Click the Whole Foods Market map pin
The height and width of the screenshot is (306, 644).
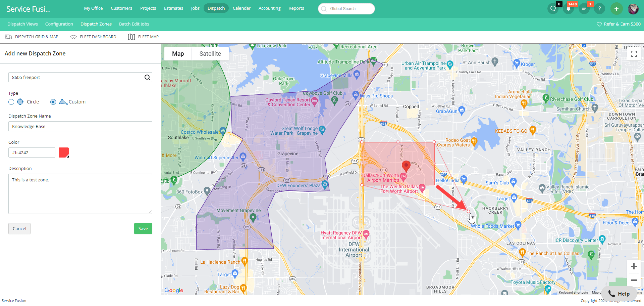[x=518, y=225]
